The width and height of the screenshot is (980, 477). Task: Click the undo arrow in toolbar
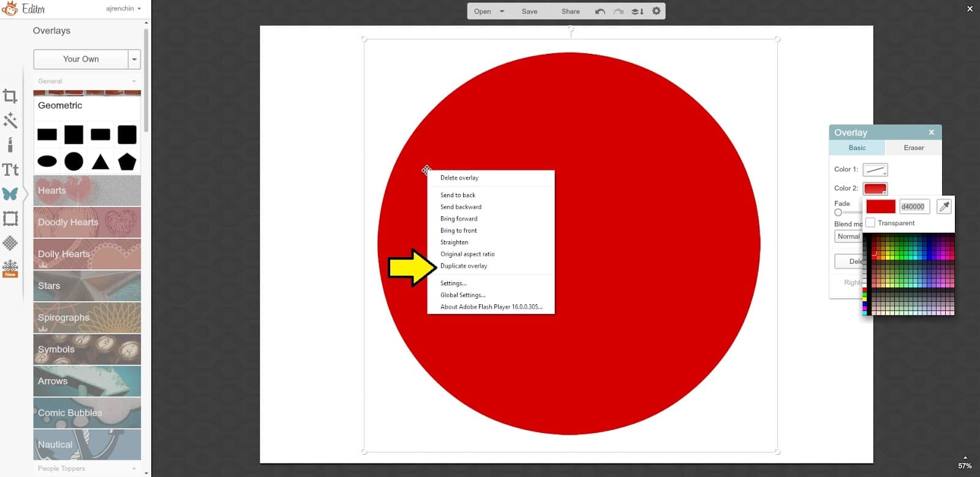point(600,11)
